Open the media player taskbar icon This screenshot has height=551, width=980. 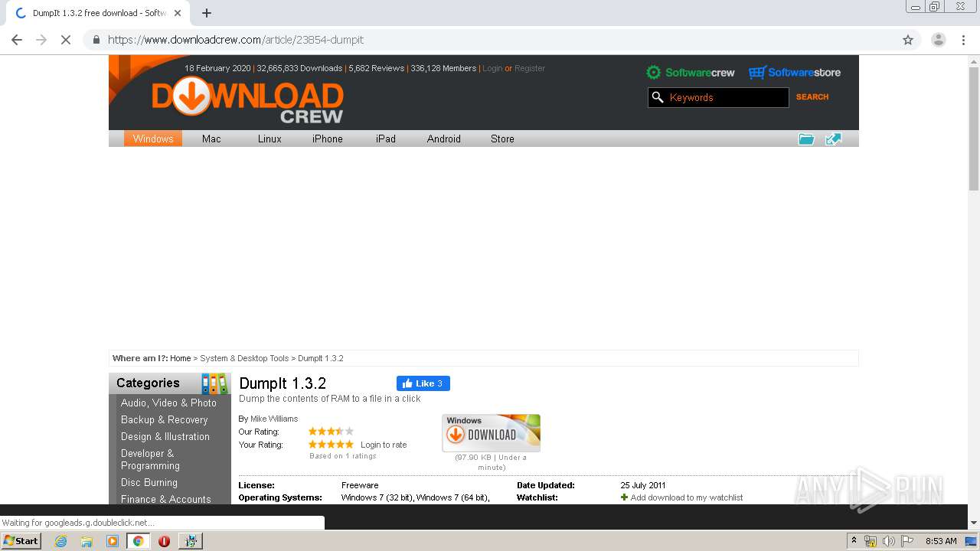[x=113, y=541]
